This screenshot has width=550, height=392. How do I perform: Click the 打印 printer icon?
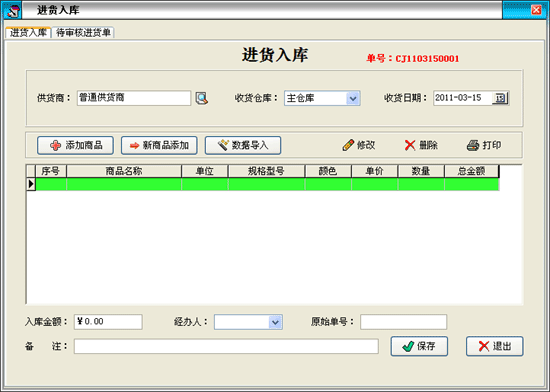pyautogui.click(x=473, y=145)
